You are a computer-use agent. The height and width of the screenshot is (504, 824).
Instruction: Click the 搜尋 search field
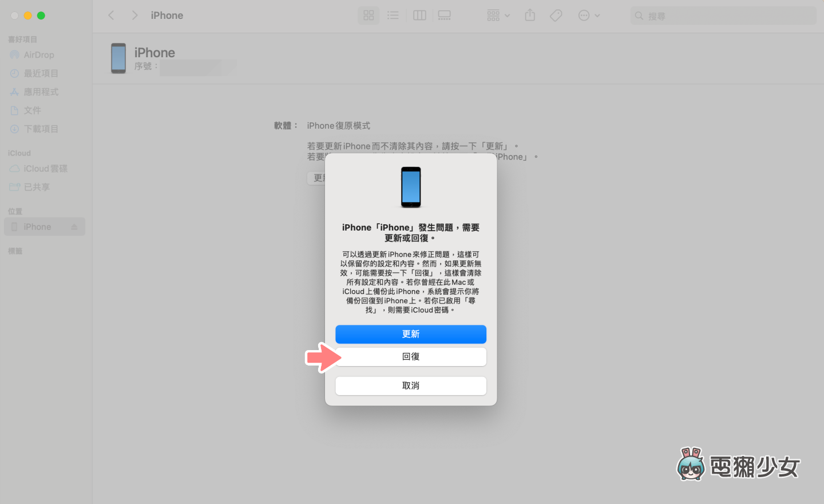(723, 16)
